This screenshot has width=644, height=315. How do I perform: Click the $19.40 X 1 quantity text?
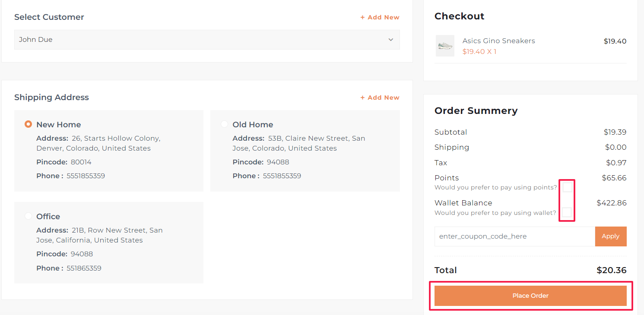pos(479,52)
